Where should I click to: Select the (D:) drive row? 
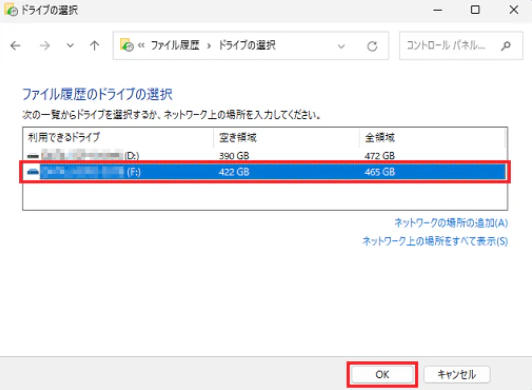pyautogui.click(x=265, y=156)
